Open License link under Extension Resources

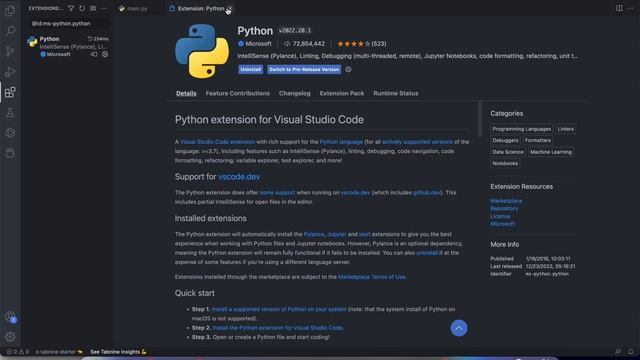[500, 216]
